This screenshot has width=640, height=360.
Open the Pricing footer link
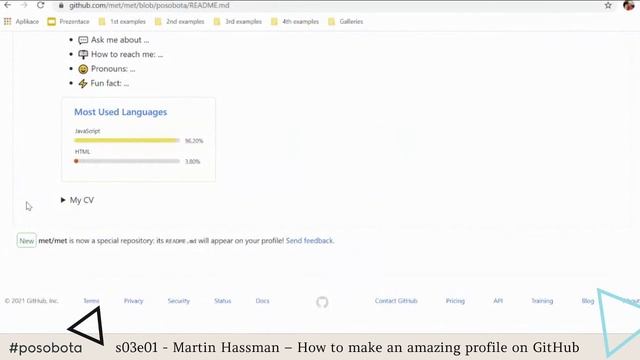coord(455,301)
